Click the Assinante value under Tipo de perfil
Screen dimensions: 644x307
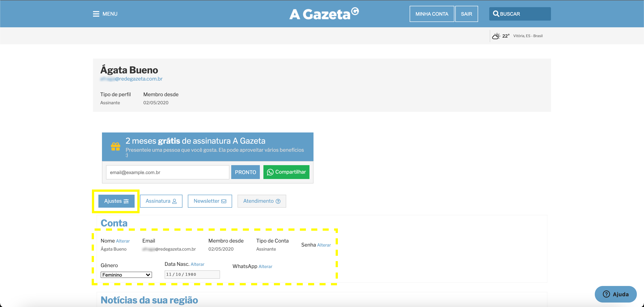pos(110,102)
